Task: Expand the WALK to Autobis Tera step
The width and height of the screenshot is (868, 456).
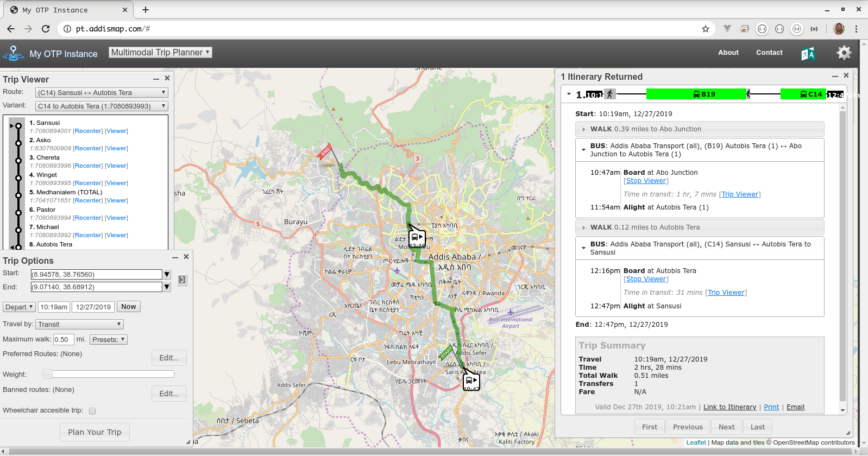Action: click(700, 227)
